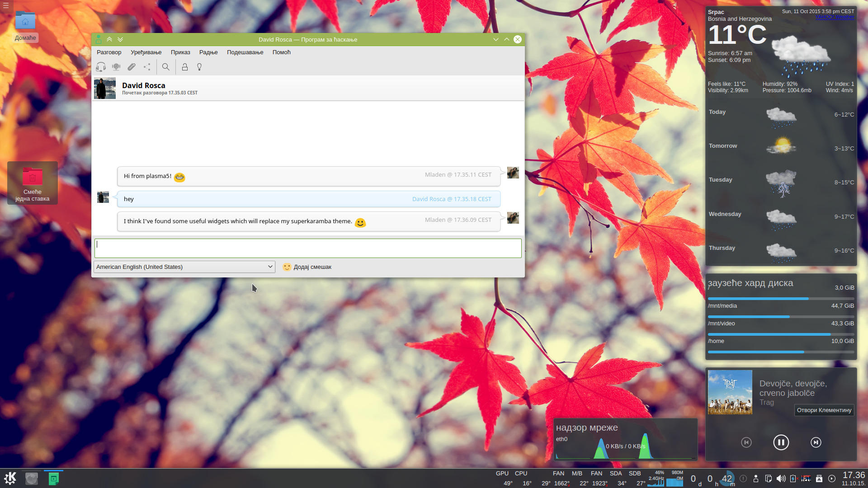Click the Trag album cover art
This screenshot has height=488, width=868.
tap(730, 392)
